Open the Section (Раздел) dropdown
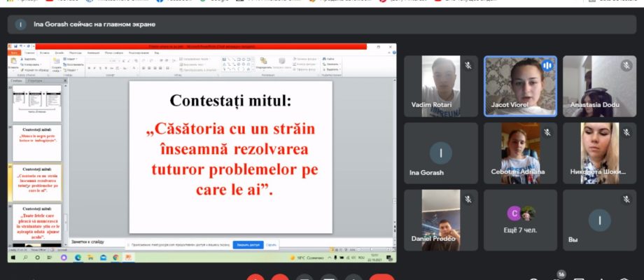Image resolution: width=644 pixels, height=280 pixels. click(x=71, y=70)
